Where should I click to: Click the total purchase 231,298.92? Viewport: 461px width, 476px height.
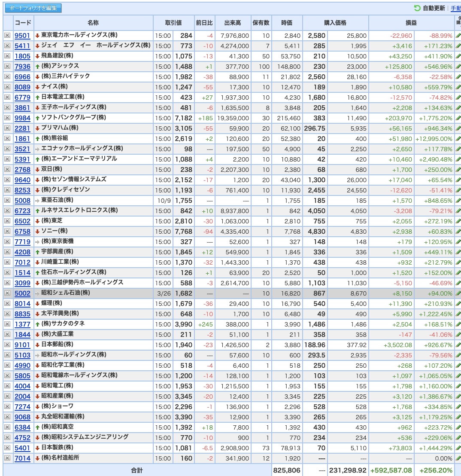pos(348,470)
